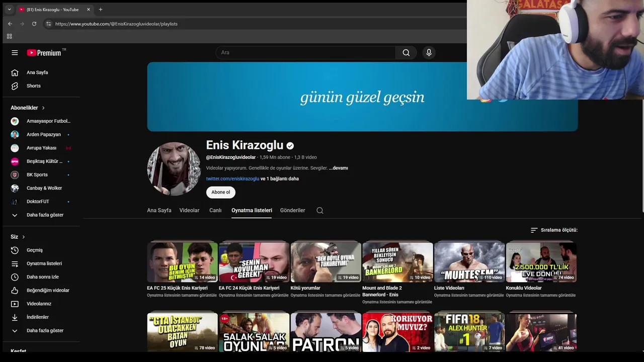Click the Abone ol subscribe button
This screenshot has width=644, height=362.
coord(220,192)
